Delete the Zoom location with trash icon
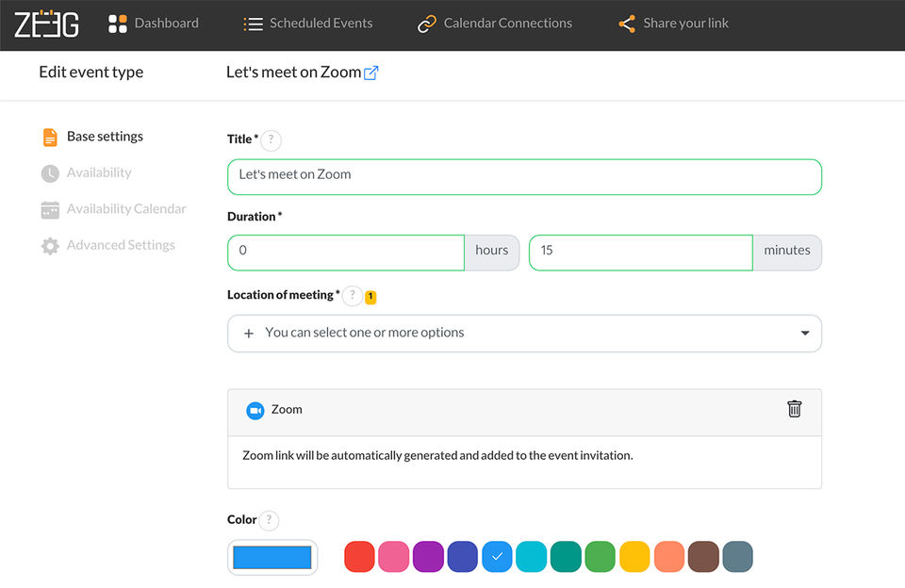The width and height of the screenshot is (905, 588). point(795,409)
